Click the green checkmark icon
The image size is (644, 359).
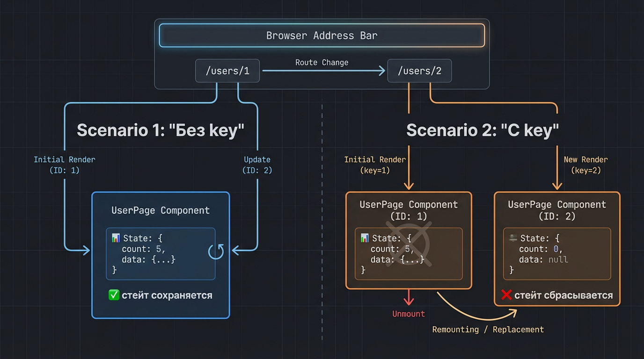(114, 295)
